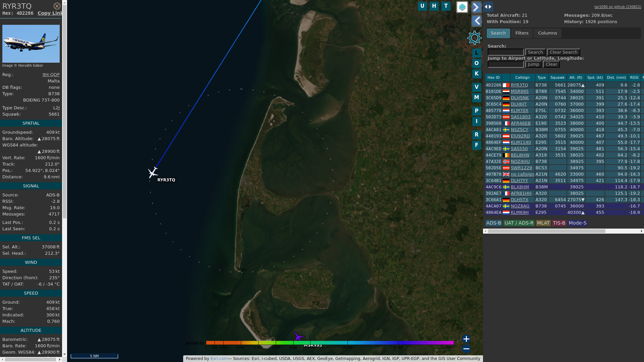644x362 pixels.
Task: Toggle the I map button
Action: pos(477,121)
